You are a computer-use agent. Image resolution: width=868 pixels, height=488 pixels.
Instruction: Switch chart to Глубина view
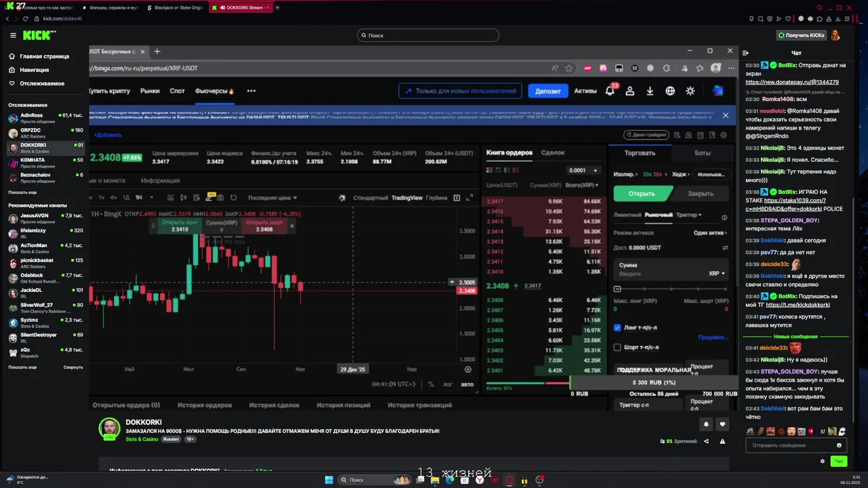pyautogui.click(x=437, y=197)
